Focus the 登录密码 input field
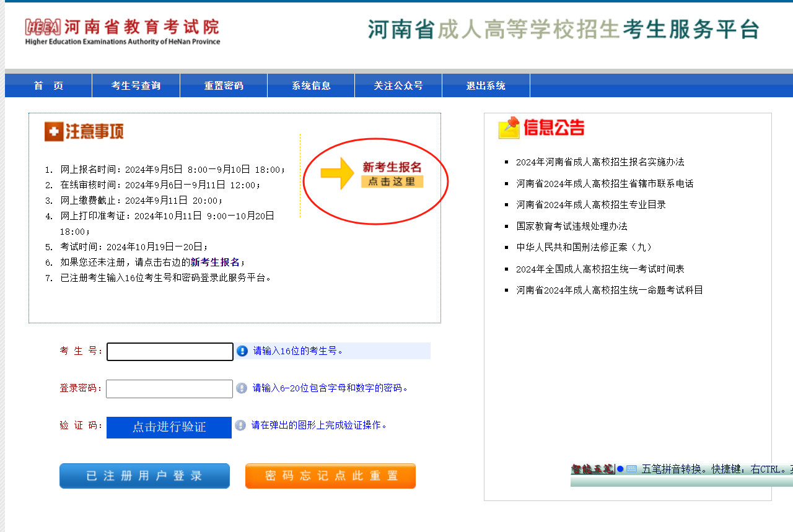 pos(169,389)
